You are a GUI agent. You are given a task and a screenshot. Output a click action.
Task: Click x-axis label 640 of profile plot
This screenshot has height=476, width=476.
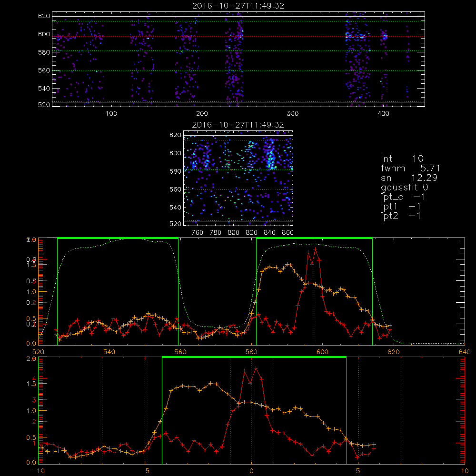click(x=465, y=352)
